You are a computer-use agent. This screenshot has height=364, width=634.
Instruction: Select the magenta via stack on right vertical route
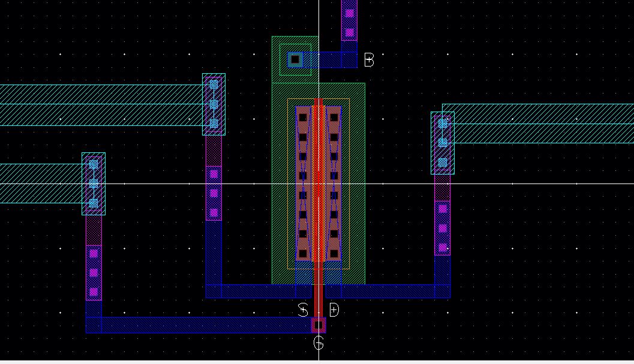click(x=443, y=228)
